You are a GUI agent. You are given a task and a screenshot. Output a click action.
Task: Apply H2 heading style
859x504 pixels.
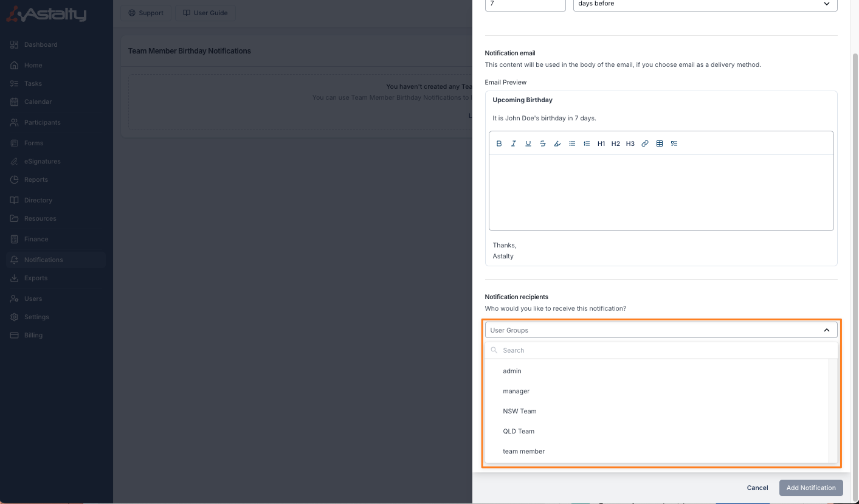pyautogui.click(x=616, y=143)
